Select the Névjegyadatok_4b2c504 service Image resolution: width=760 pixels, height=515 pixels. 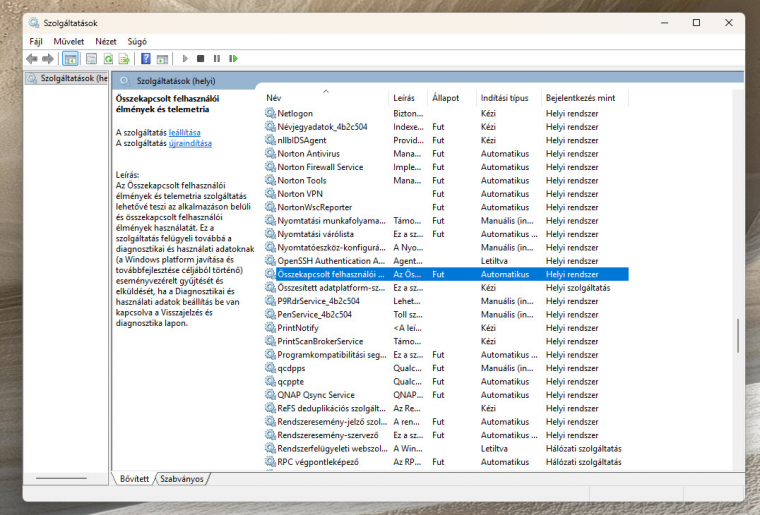pyautogui.click(x=446, y=126)
